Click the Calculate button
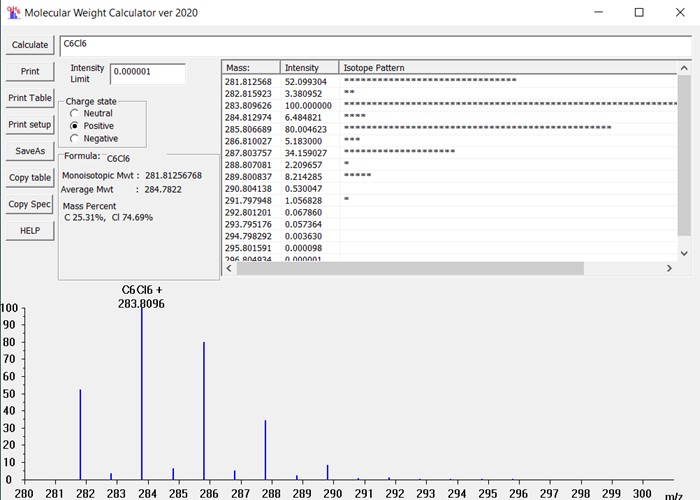This screenshot has height=500, width=700. (30, 45)
